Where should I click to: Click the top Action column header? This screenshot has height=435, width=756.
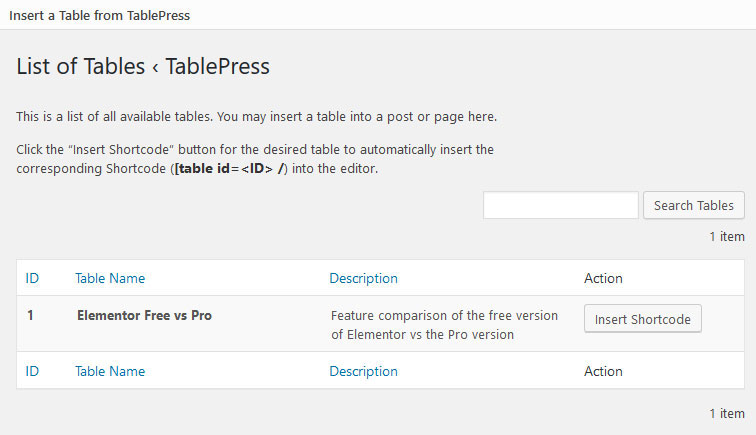tap(603, 278)
